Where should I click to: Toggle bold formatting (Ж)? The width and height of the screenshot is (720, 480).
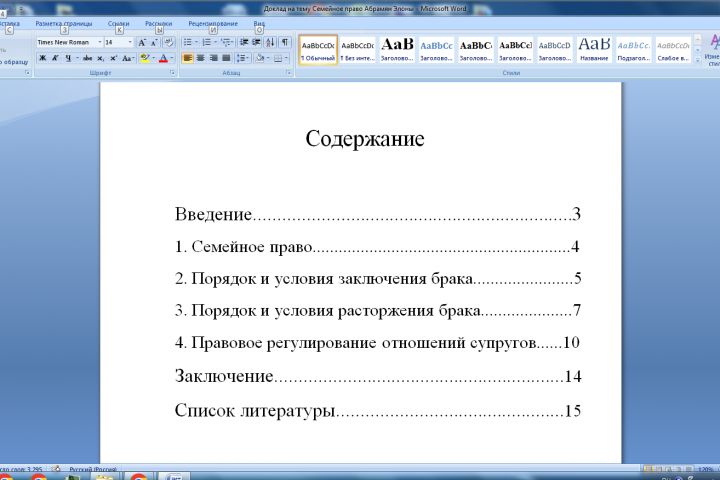[42, 58]
